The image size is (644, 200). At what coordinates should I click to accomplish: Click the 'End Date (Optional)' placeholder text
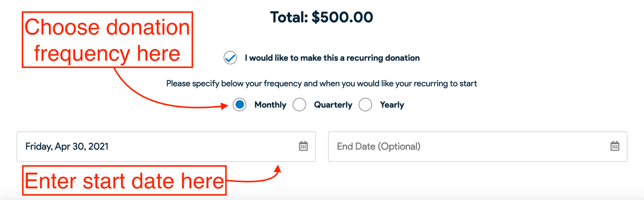pos(378,147)
